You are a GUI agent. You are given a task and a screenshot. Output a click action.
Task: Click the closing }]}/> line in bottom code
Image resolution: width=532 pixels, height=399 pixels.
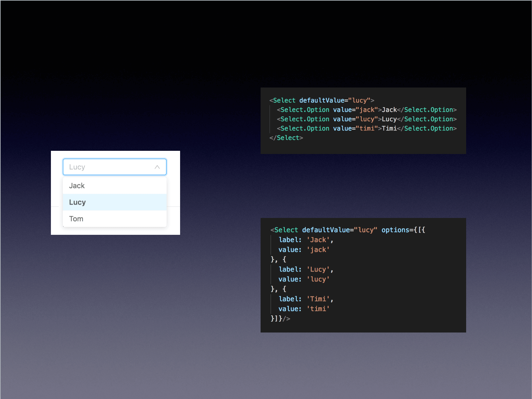coord(280,318)
